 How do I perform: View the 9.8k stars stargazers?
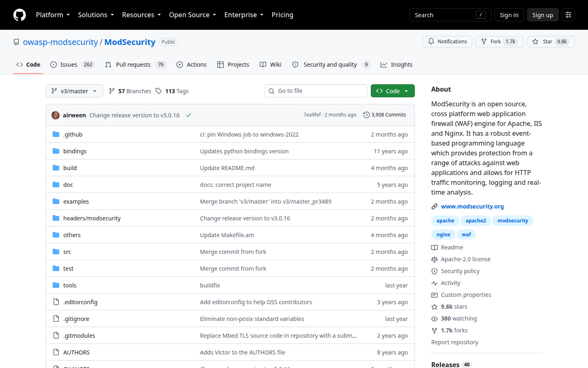(x=449, y=307)
